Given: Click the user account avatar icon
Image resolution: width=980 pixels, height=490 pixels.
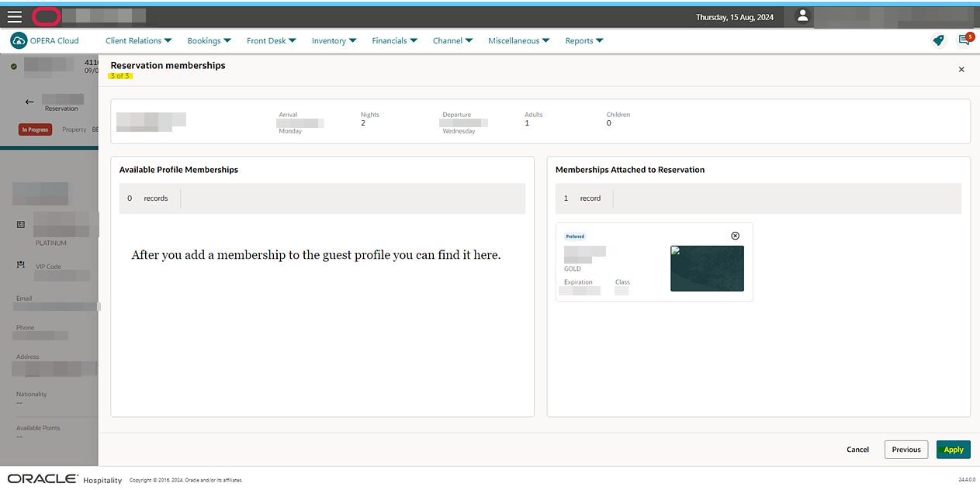Looking at the screenshot, I should [803, 16].
